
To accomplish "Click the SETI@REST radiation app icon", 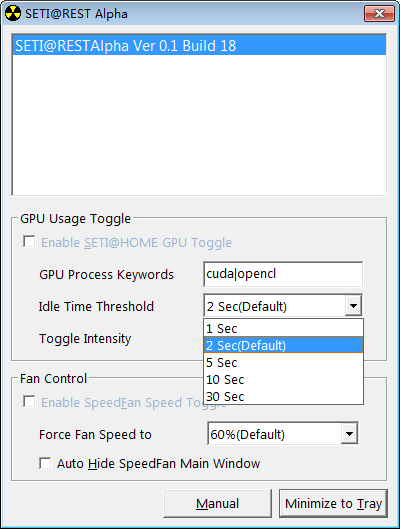I will point(13,13).
